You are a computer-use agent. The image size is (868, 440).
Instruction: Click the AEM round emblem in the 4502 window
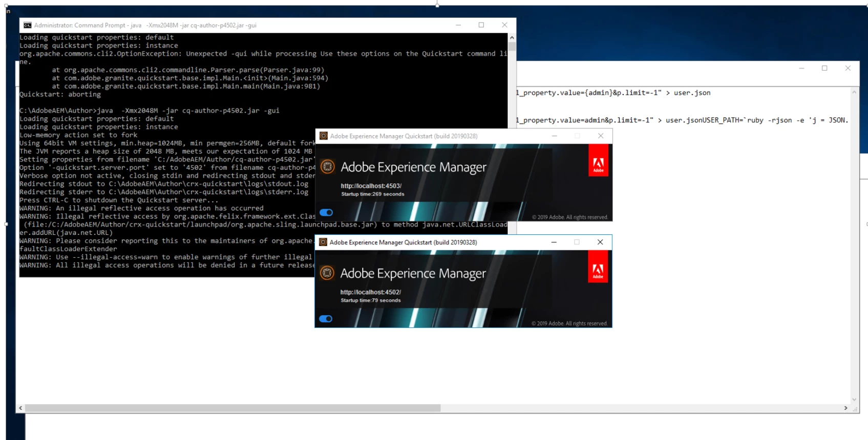click(x=327, y=273)
